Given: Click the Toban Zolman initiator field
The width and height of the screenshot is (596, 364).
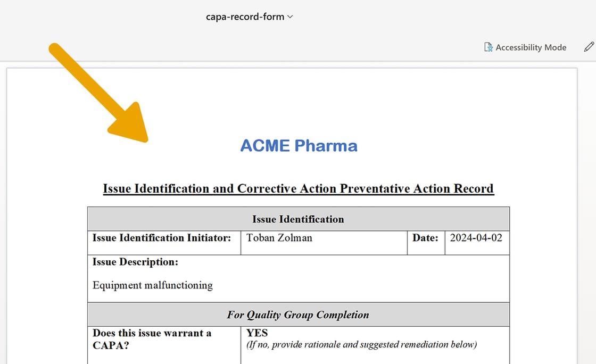Looking at the screenshot, I should coord(279,238).
